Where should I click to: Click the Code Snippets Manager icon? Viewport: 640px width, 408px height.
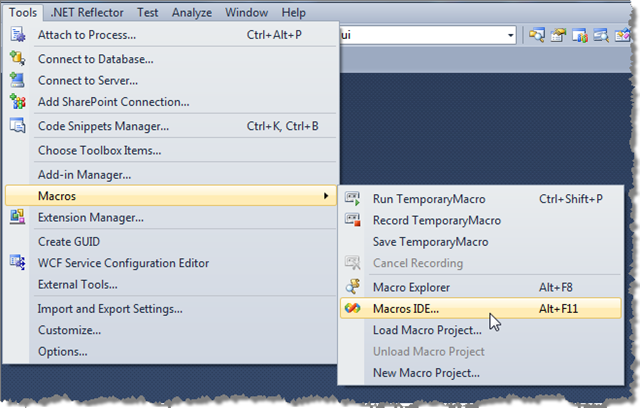[x=18, y=126]
